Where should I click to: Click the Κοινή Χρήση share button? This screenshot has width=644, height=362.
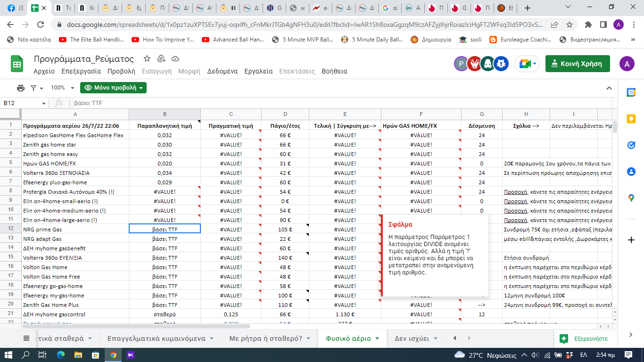pyautogui.click(x=578, y=64)
